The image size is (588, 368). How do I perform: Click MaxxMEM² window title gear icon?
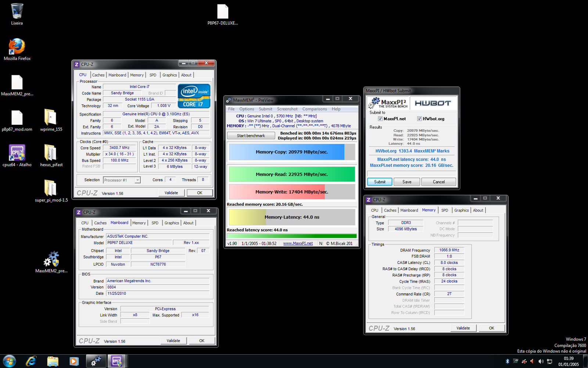(x=229, y=100)
